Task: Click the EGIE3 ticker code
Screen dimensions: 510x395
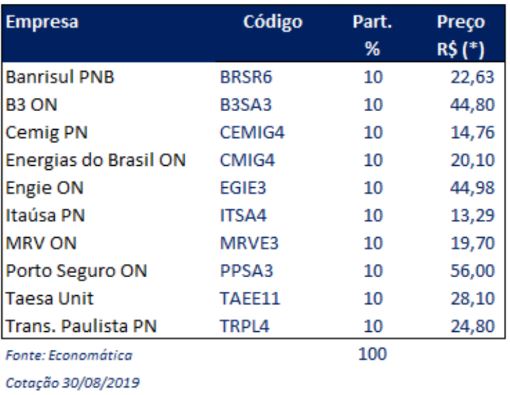Action: pos(243,188)
